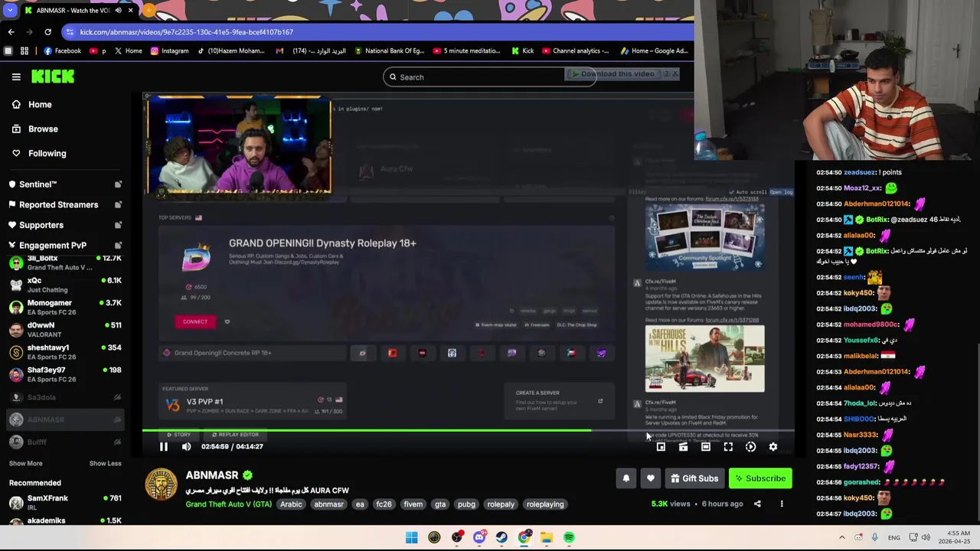
Task: Show hidden system tray icons chevron
Action: tap(842, 537)
